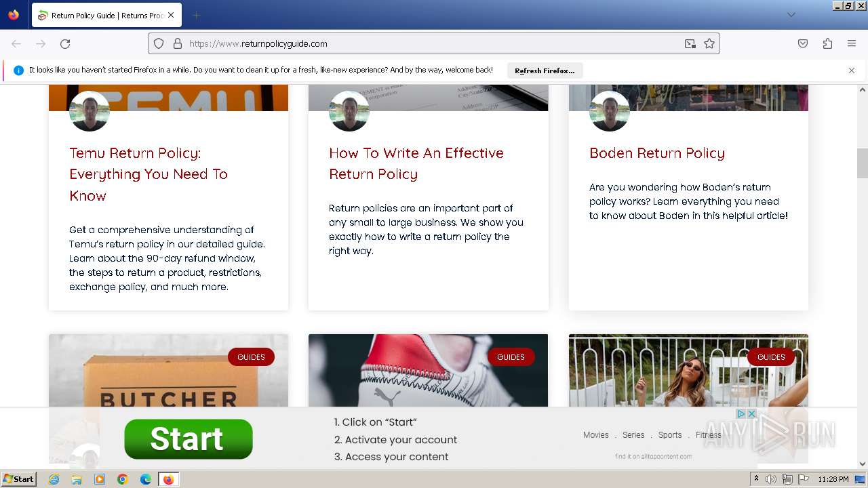Launch Chrome from taskbar
Screen dimensions: 868x488
click(123, 479)
